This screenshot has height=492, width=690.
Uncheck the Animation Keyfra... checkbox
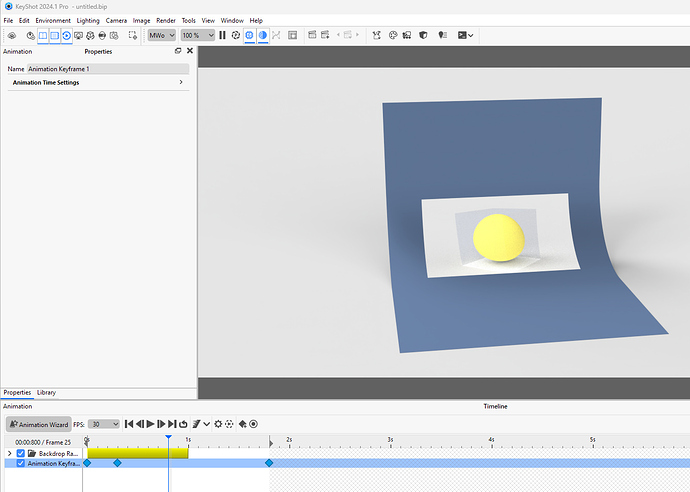(20, 463)
